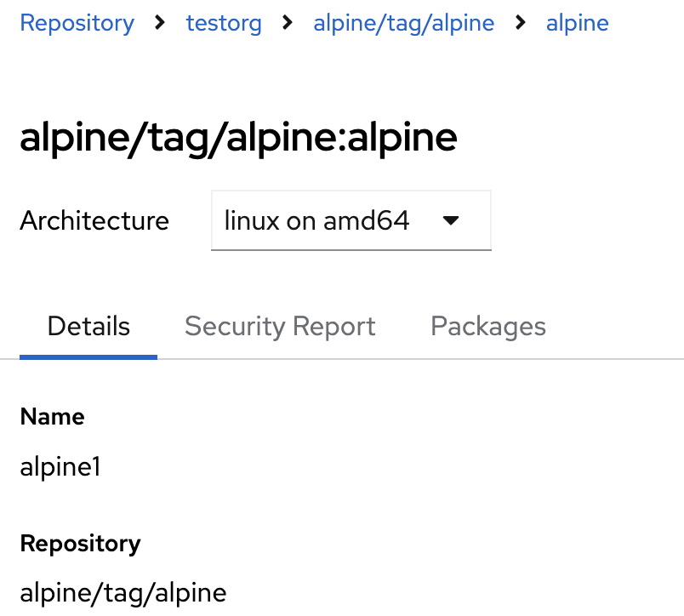Open the testorg breadcrumb link
This screenshot has width=684, height=616.
pos(224,23)
